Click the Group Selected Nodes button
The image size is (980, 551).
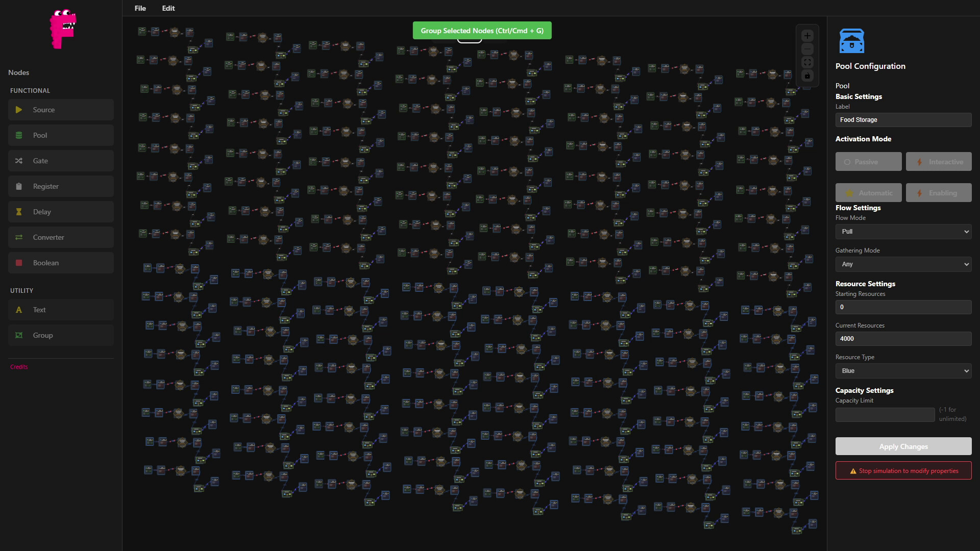point(482,30)
